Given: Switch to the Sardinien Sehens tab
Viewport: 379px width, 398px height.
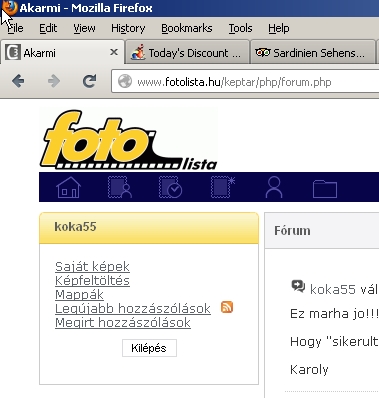Looking at the screenshot, I should click(x=313, y=52).
